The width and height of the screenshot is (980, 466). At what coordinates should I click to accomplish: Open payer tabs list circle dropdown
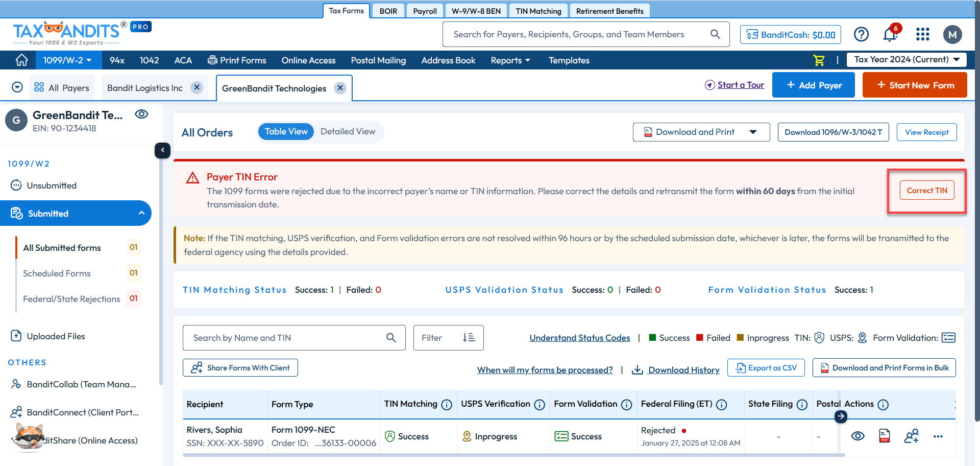[x=17, y=87]
